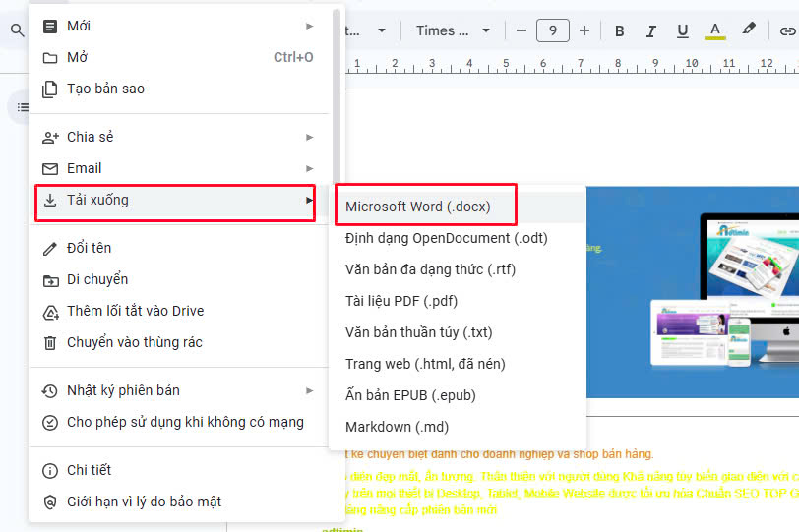
Task: Click the New document icon beside Mới
Action: pyautogui.click(x=50, y=26)
